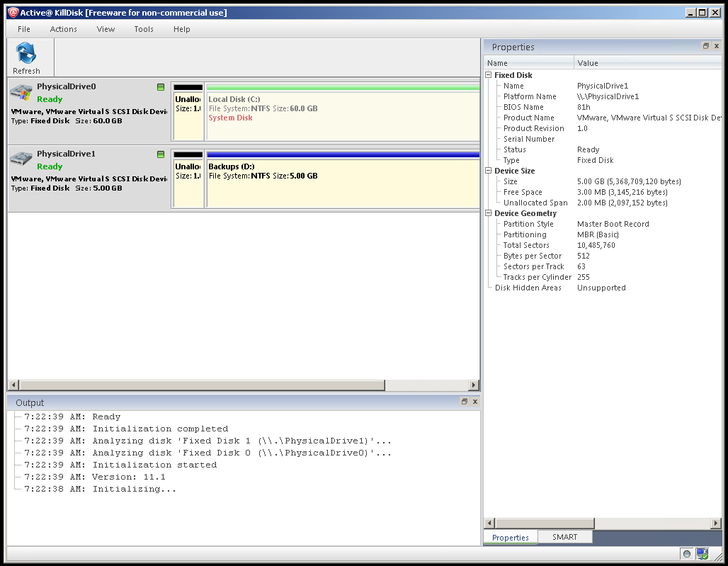The height and width of the screenshot is (566, 728).
Task: Click the Value column header
Action: (648, 63)
